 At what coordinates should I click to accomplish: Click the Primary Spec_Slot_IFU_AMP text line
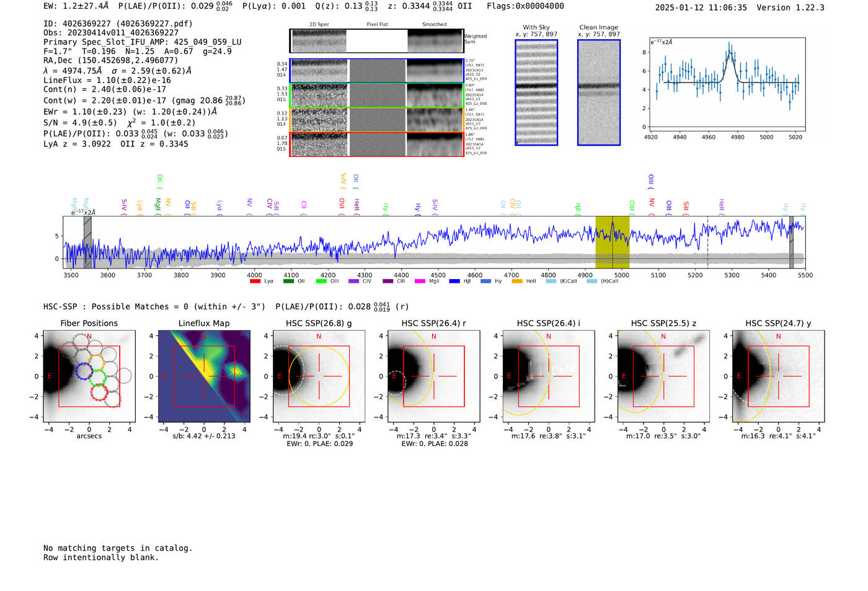(143, 42)
